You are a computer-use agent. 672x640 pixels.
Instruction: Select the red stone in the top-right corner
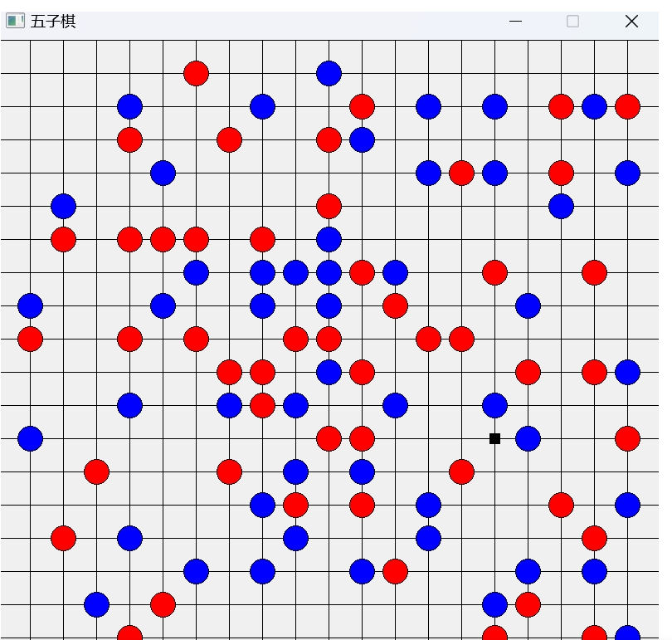pos(627,106)
